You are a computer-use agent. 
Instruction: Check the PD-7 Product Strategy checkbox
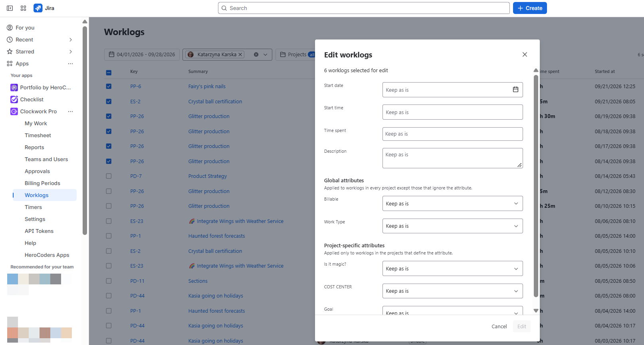coord(109,176)
